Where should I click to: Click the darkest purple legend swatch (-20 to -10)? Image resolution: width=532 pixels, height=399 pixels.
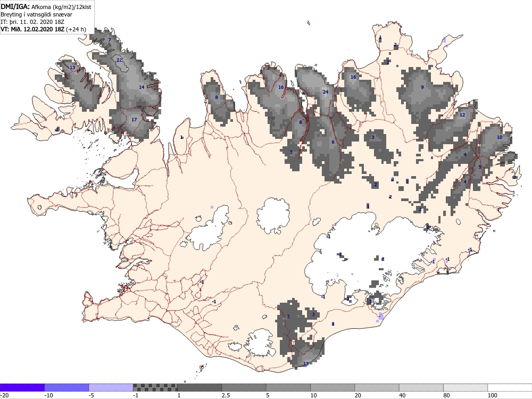point(22,387)
